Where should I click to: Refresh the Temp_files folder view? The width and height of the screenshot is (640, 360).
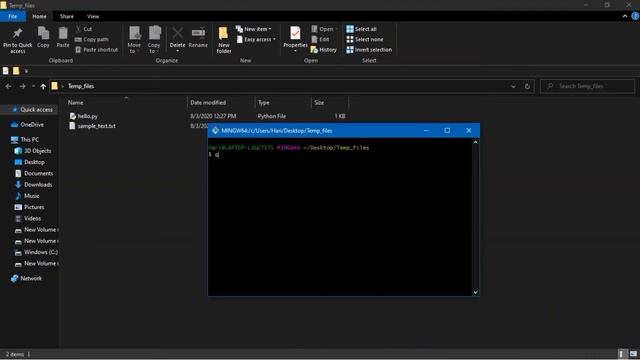pyautogui.click(x=527, y=86)
